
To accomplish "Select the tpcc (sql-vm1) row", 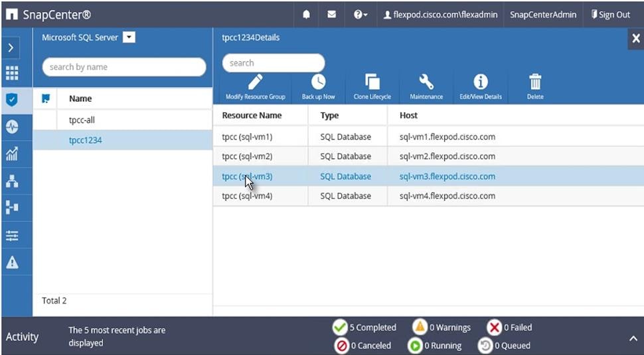I will coord(428,136).
